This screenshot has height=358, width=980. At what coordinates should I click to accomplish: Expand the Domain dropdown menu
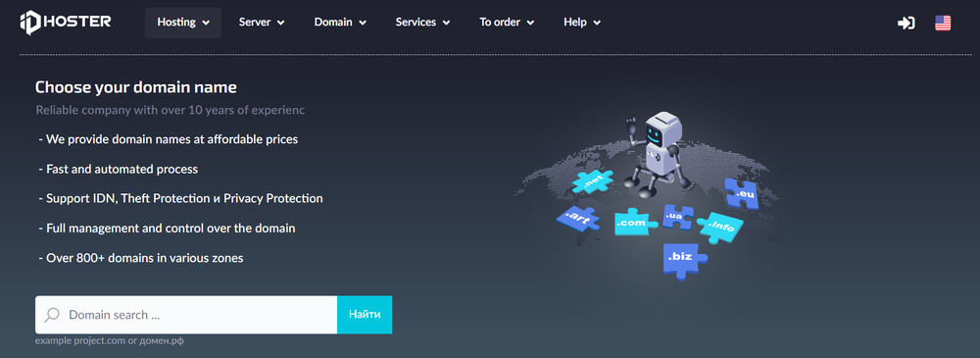(340, 23)
